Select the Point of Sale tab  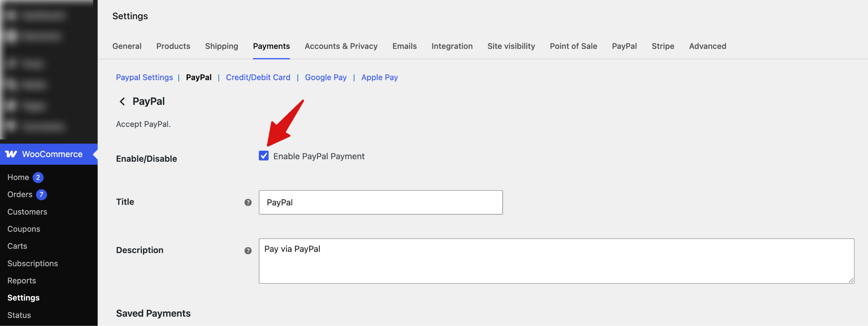click(573, 46)
